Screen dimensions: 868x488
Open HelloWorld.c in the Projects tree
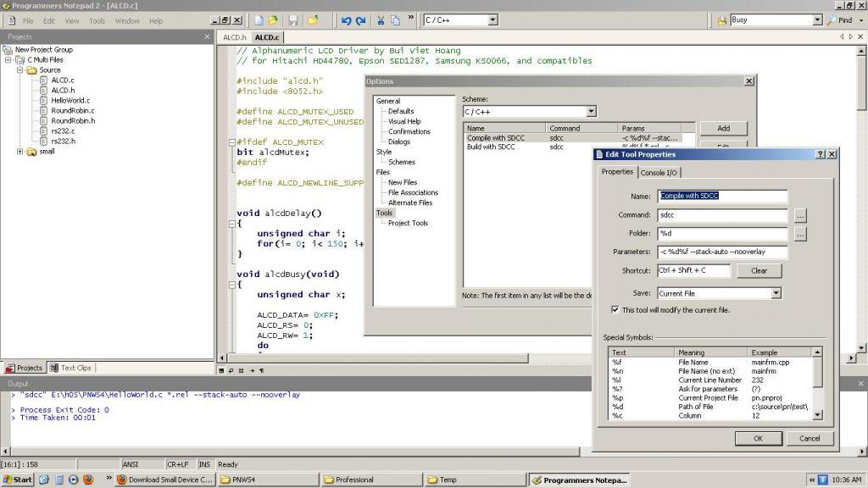pos(70,100)
